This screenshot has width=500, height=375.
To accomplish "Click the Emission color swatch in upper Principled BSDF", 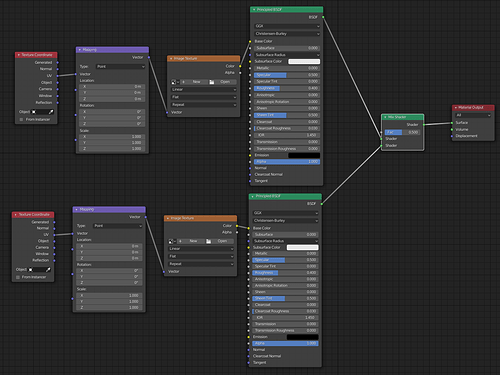I will tap(304, 155).
